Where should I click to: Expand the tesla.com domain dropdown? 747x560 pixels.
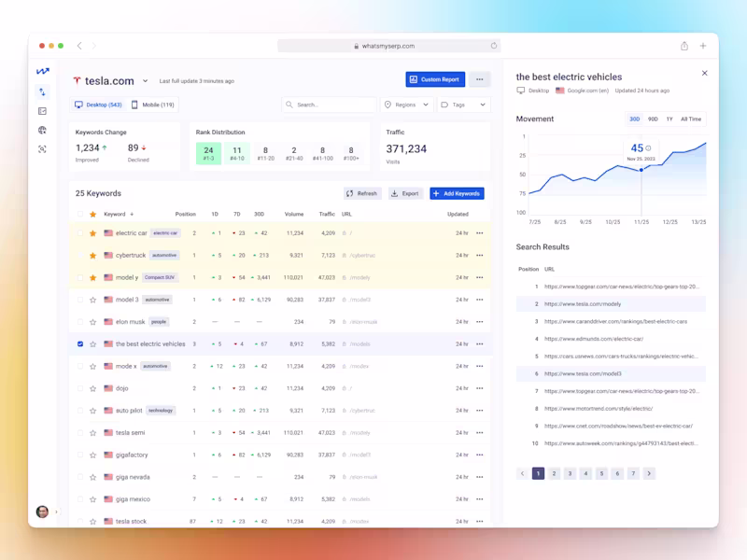(146, 81)
